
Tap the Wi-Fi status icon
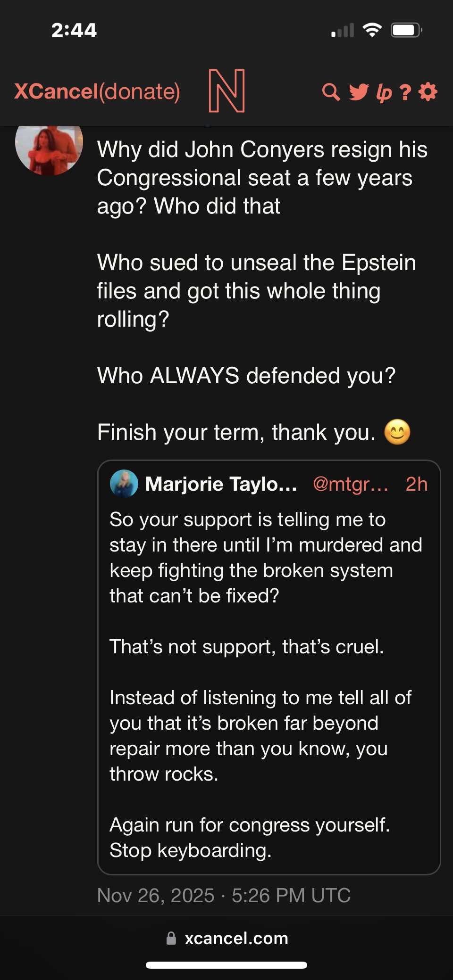tap(372, 31)
